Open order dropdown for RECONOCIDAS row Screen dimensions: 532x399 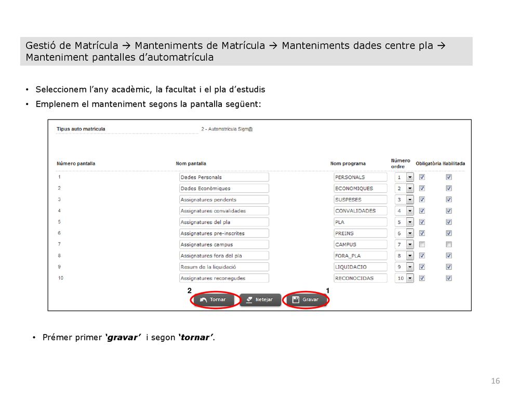point(410,278)
